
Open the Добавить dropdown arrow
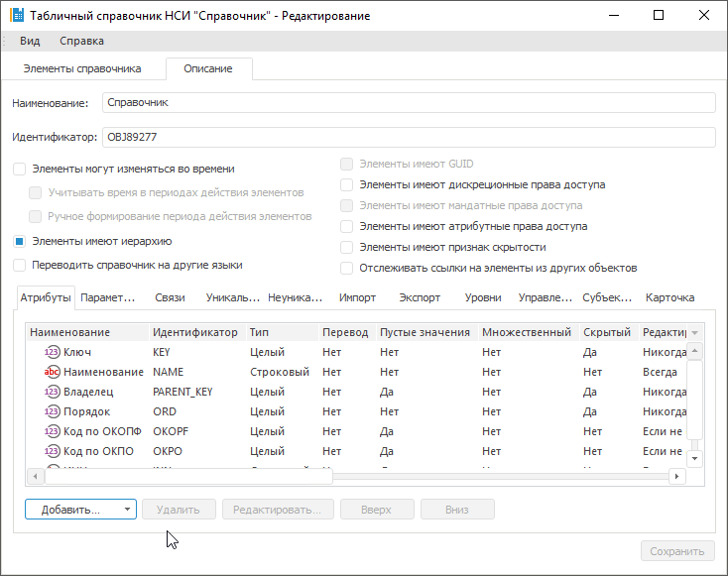tap(127, 510)
